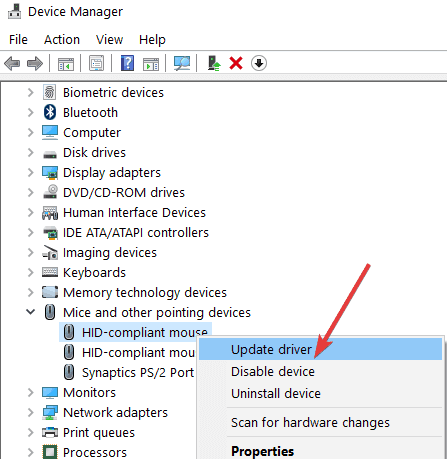
Task: Open the Properties sheet toolbar icon
Action: pos(97,63)
